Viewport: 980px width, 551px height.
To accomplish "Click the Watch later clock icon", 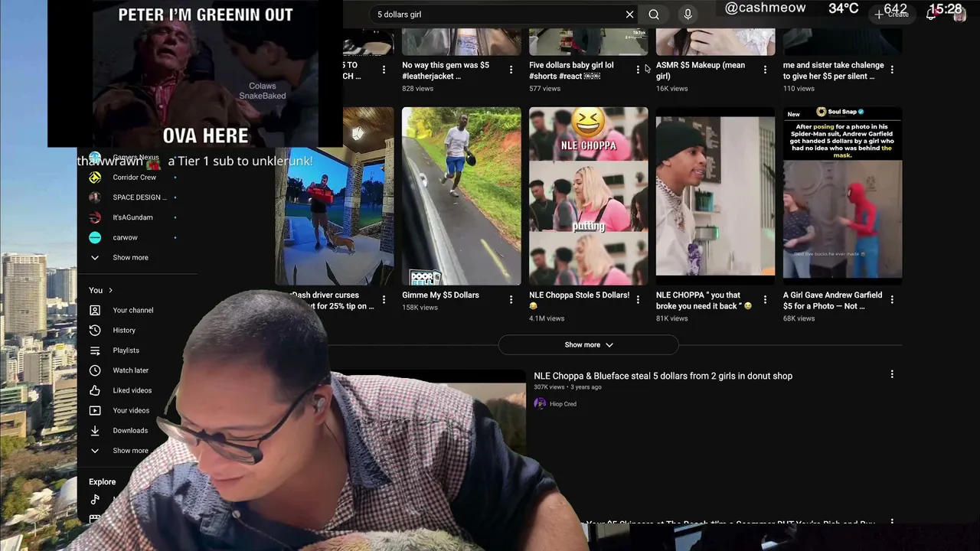I will pos(95,370).
